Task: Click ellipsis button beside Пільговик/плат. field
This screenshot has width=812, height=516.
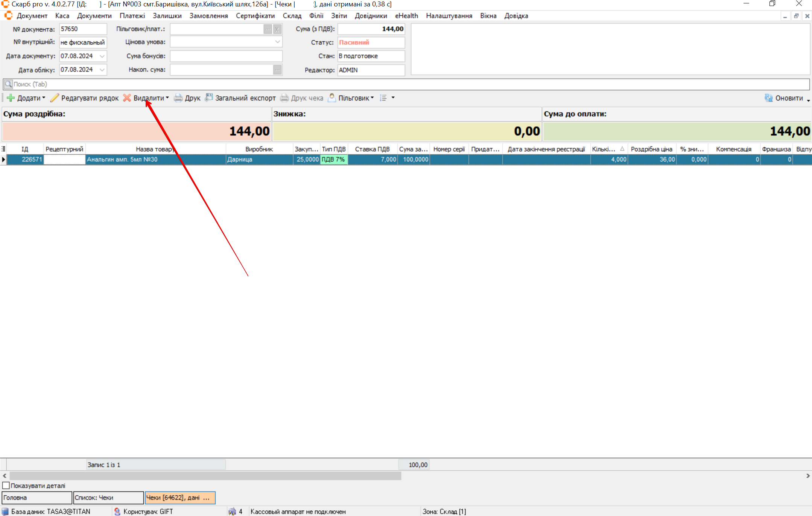Action: tap(268, 29)
